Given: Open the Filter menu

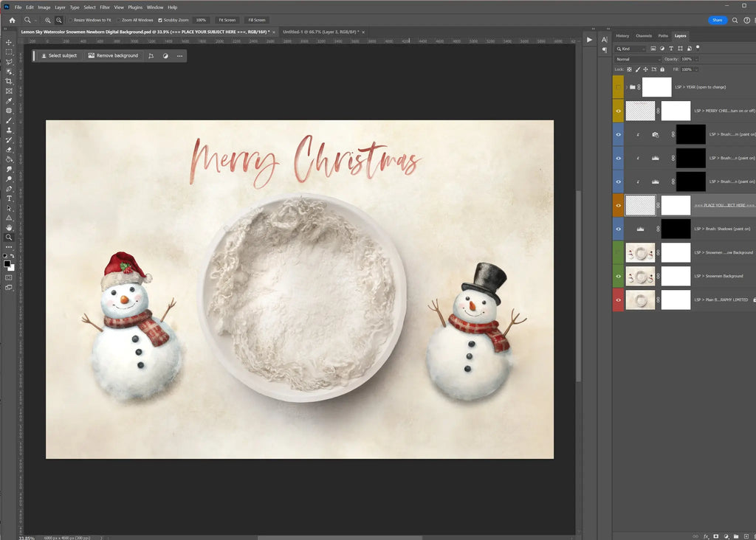Looking at the screenshot, I should (105, 7).
